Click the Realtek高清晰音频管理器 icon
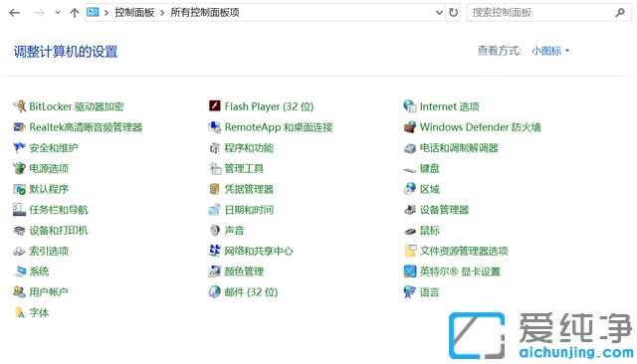The image size is (637, 364). click(19, 127)
